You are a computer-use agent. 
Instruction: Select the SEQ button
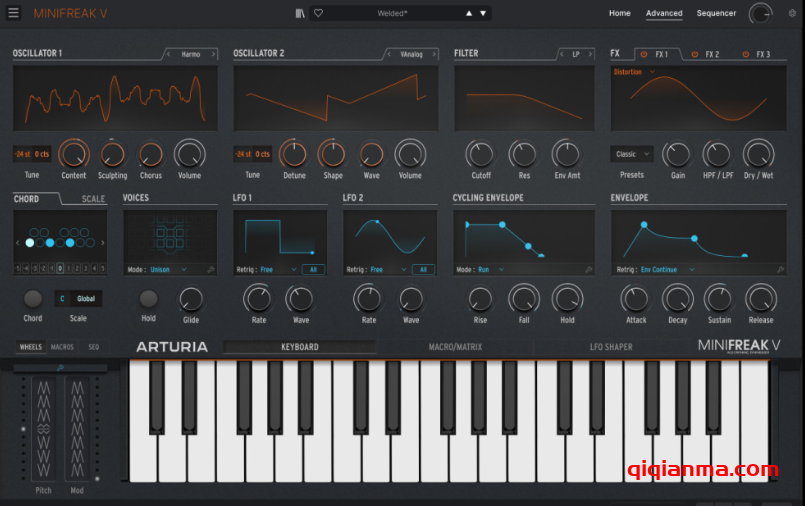click(93, 347)
